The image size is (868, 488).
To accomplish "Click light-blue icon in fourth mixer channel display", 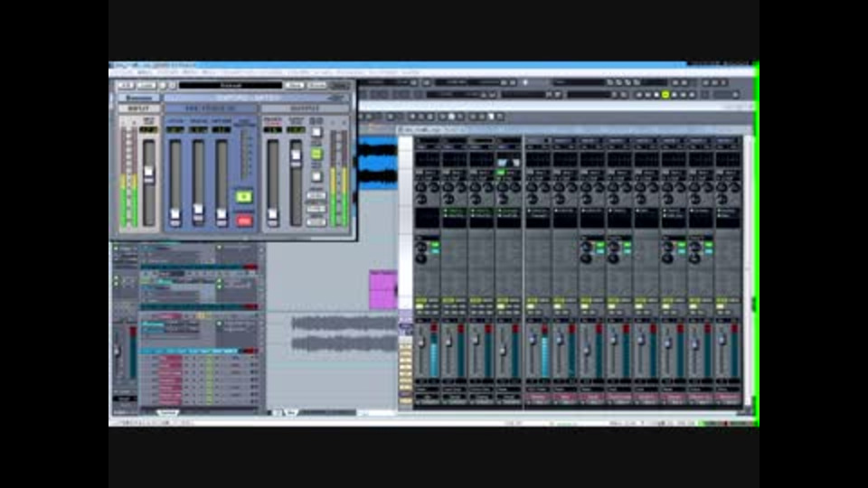I will (x=503, y=163).
